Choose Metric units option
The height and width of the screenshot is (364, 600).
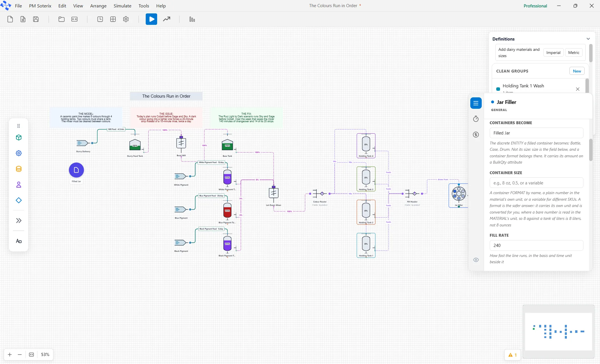pyautogui.click(x=574, y=53)
